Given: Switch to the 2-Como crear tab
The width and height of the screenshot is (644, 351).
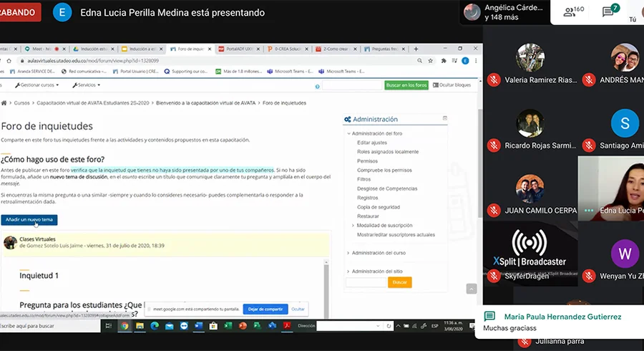Looking at the screenshot, I should tap(336, 49).
